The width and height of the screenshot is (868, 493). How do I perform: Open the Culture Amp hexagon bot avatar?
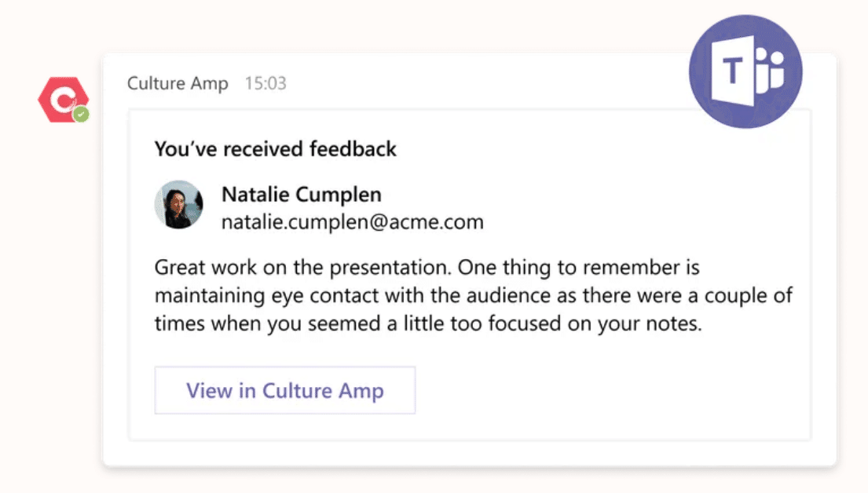click(x=63, y=100)
